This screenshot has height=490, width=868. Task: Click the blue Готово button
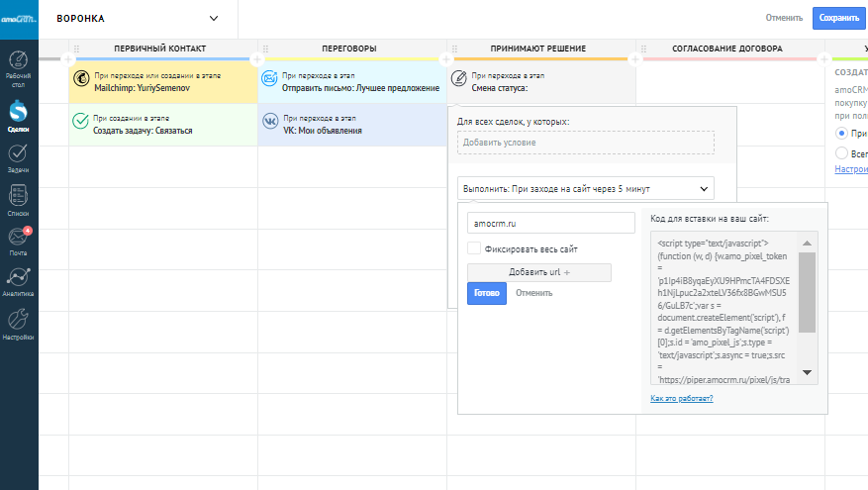[487, 293]
